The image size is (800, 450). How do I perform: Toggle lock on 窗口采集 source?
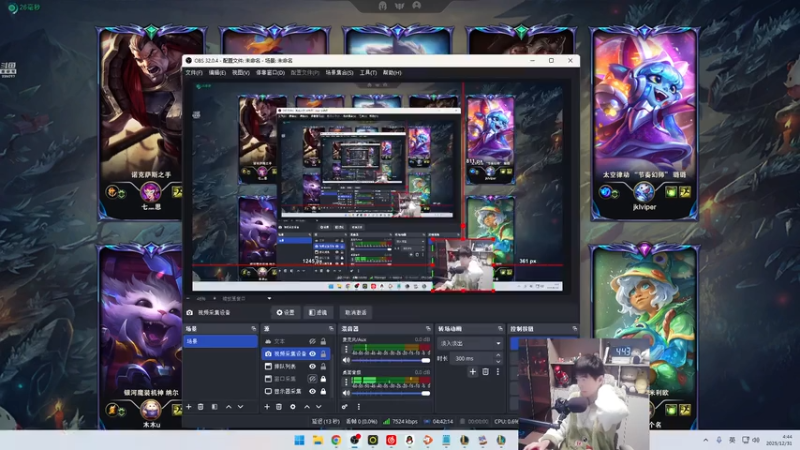point(323,379)
